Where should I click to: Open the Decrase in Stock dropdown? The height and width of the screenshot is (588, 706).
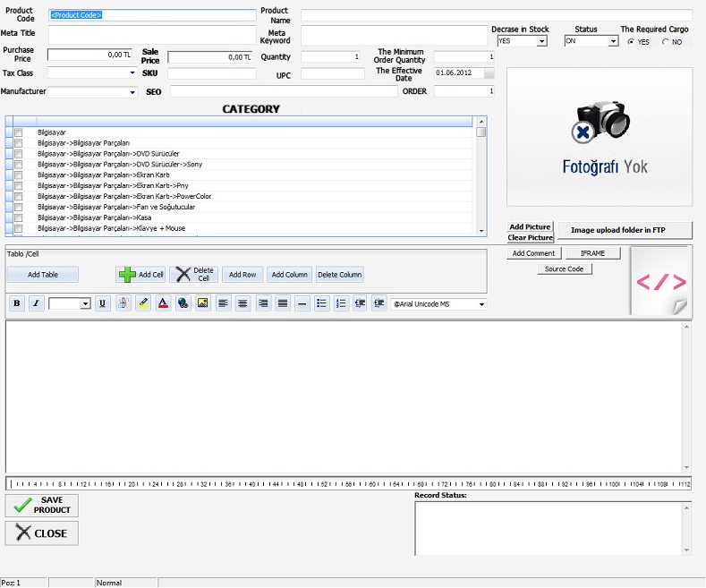click(x=541, y=41)
